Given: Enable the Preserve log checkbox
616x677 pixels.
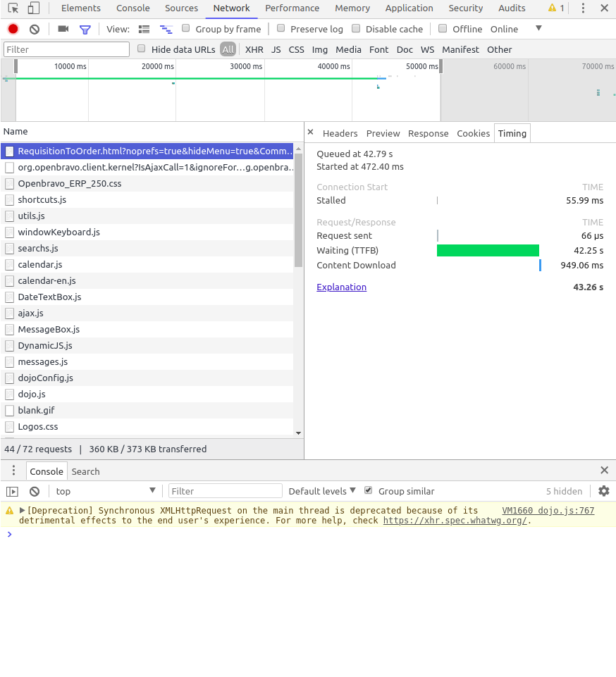Looking at the screenshot, I should click(x=281, y=29).
